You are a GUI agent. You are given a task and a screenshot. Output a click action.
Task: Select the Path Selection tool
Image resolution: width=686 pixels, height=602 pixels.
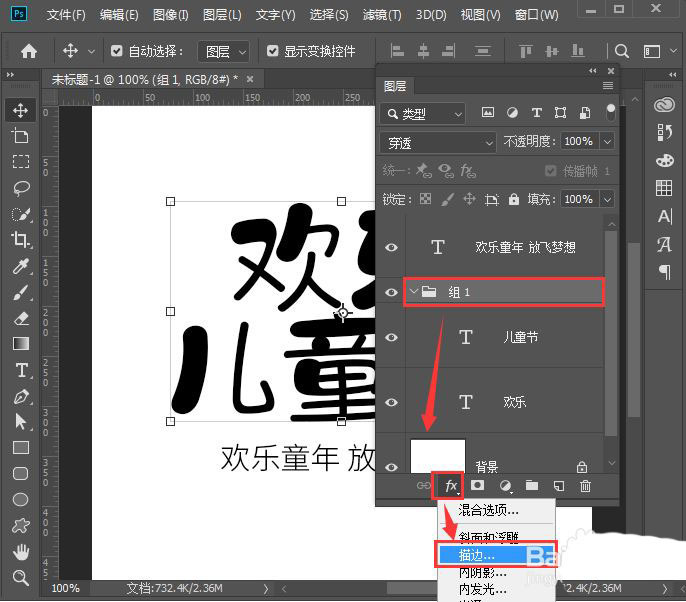(20, 422)
